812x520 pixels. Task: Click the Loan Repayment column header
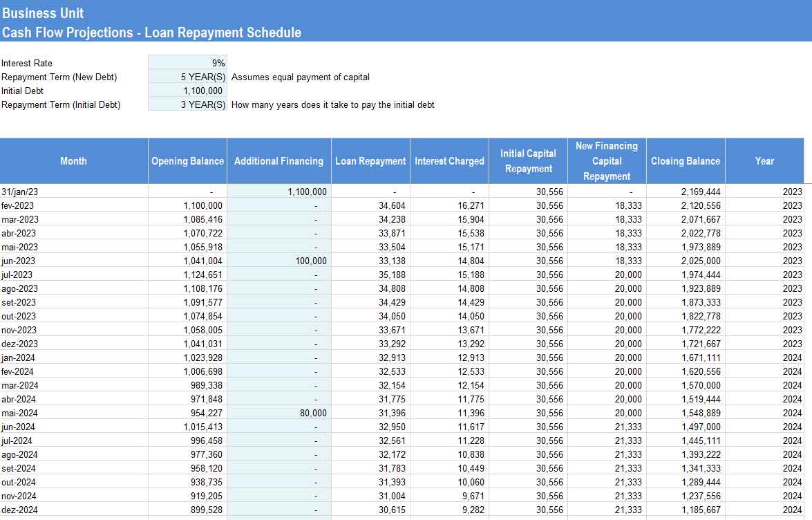pyautogui.click(x=370, y=160)
